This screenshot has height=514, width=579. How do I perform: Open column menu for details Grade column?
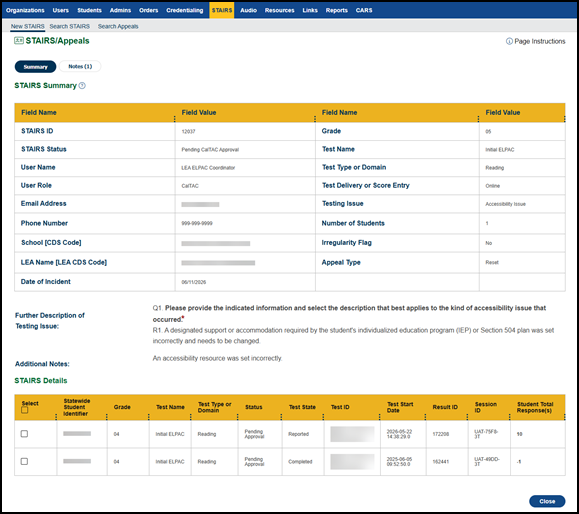148,417
